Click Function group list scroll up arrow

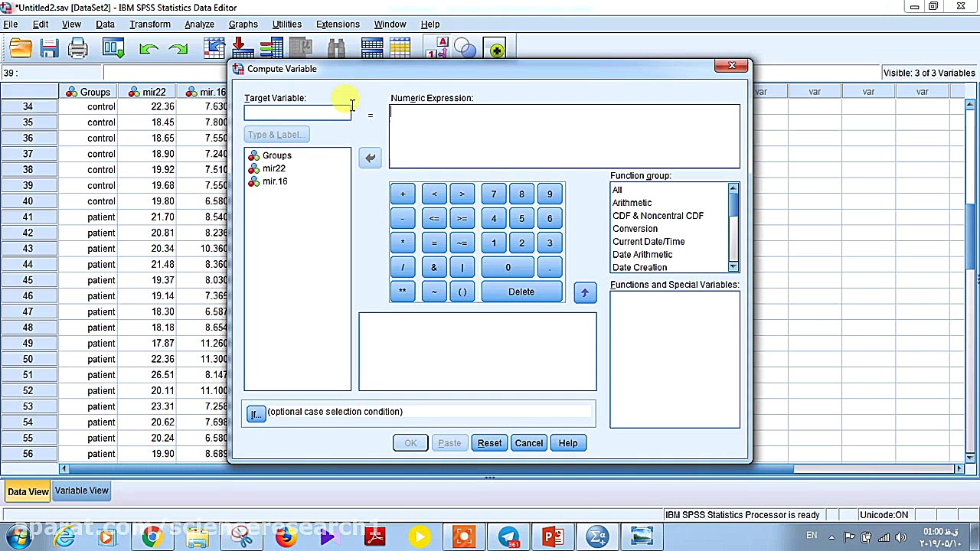click(x=733, y=188)
